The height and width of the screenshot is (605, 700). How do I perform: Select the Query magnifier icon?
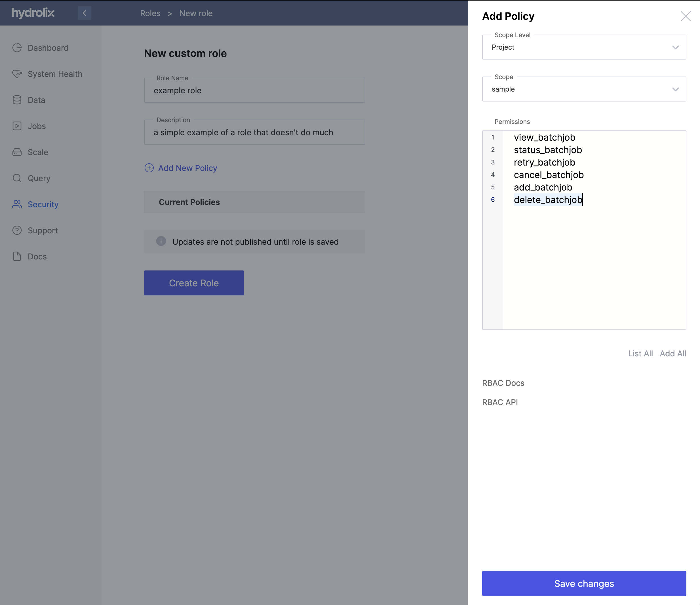pyautogui.click(x=17, y=178)
